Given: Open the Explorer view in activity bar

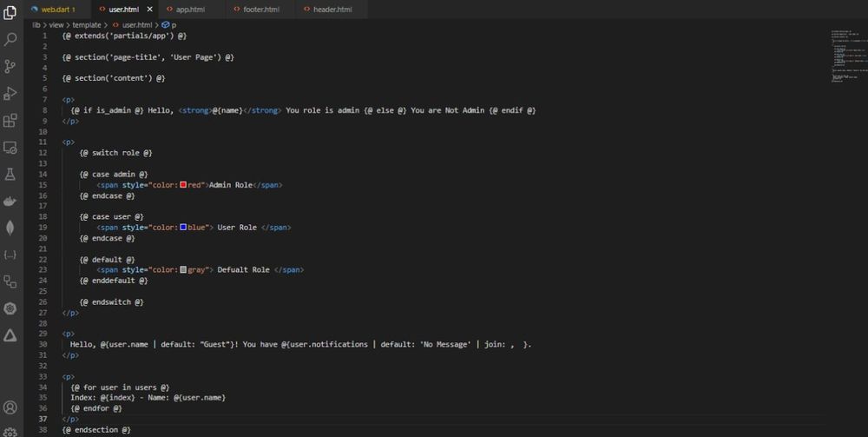Looking at the screenshot, I should coord(10,12).
